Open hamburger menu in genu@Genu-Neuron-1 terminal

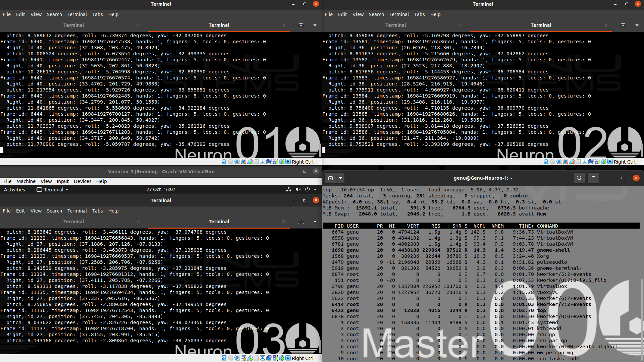593,178
